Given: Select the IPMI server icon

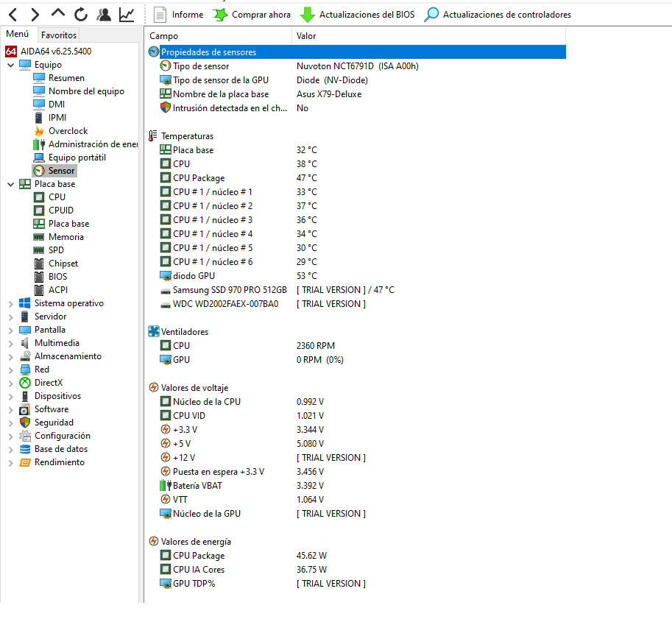Looking at the screenshot, I should point(38,118).
